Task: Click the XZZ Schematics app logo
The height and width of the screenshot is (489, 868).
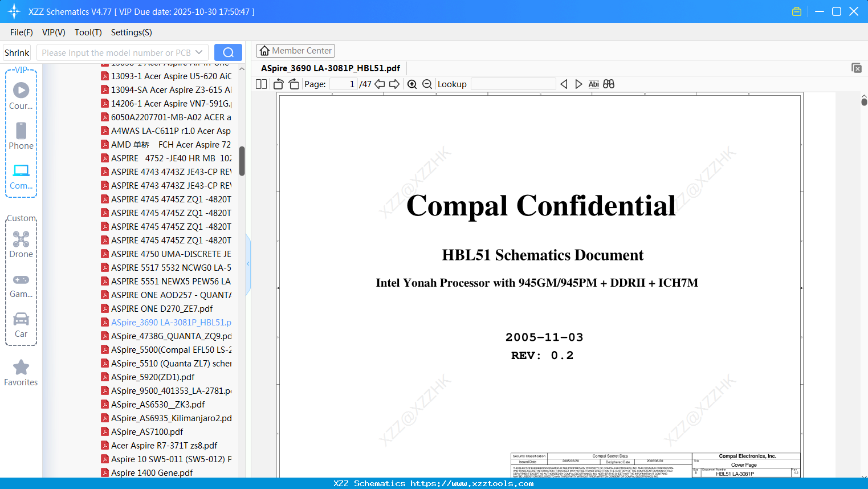Action: click(14, 11)
